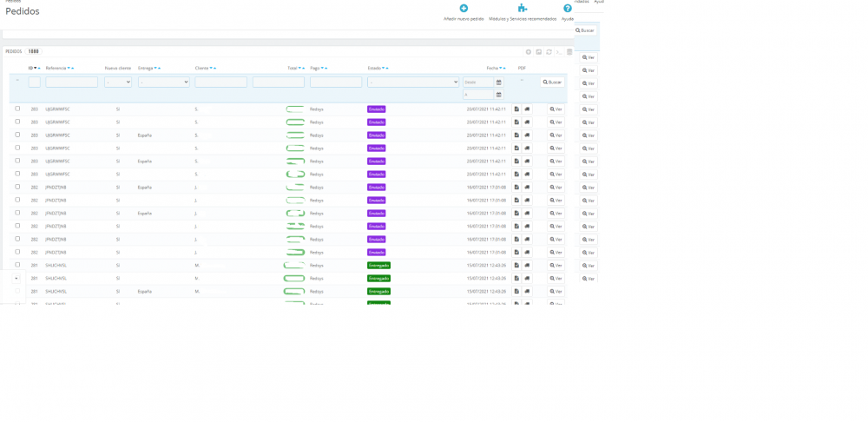Click the Ver button in first order row
Image resolution: width=868 pixels, height=422 pixels.
(556, 109)
